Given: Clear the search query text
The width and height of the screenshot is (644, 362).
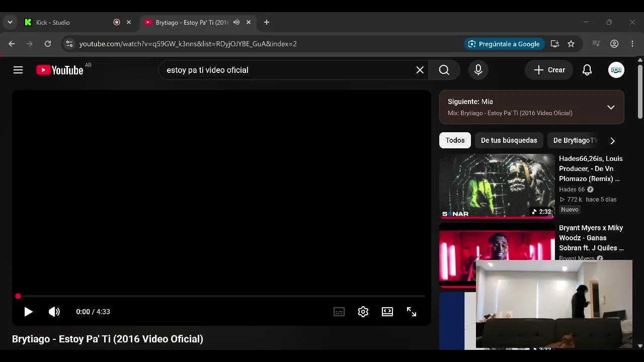Looking at the screenshot, I should tap(420, 70).
